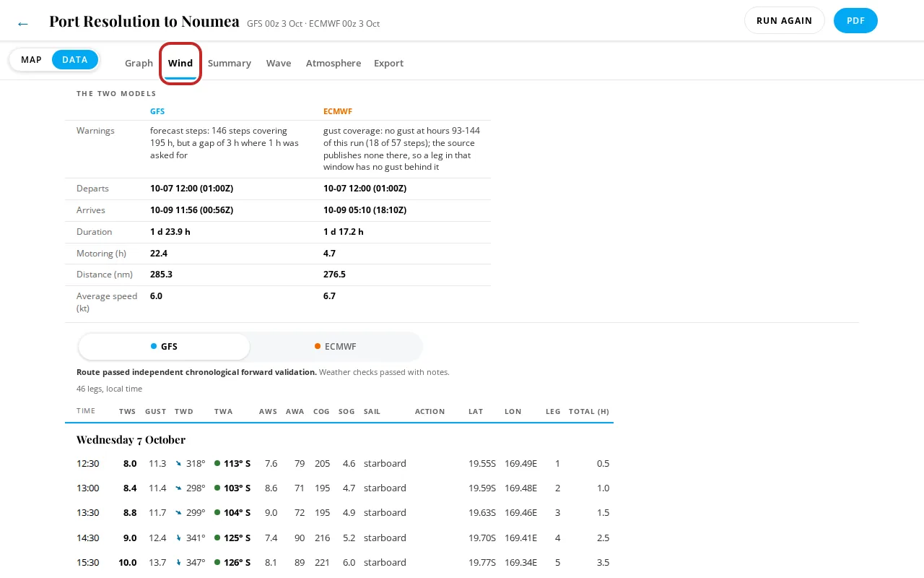Viewport: 924px width, 578px height.
Task: Click the green dot beside 125° S
Action: click(217, 538)
